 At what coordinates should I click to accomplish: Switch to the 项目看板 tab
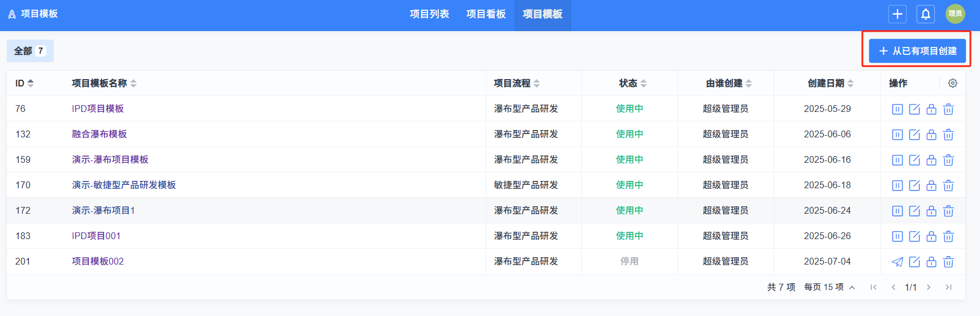click(x=486, y=14)
